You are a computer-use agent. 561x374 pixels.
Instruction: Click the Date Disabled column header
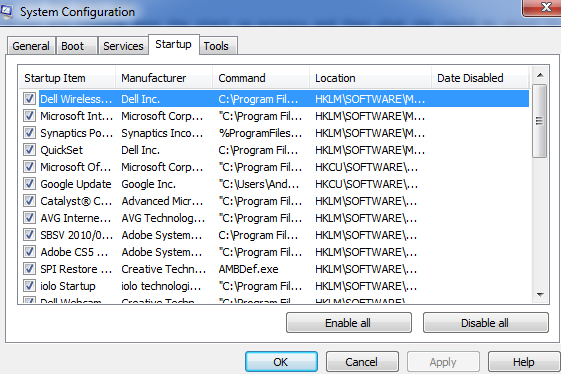coord(480,78)
